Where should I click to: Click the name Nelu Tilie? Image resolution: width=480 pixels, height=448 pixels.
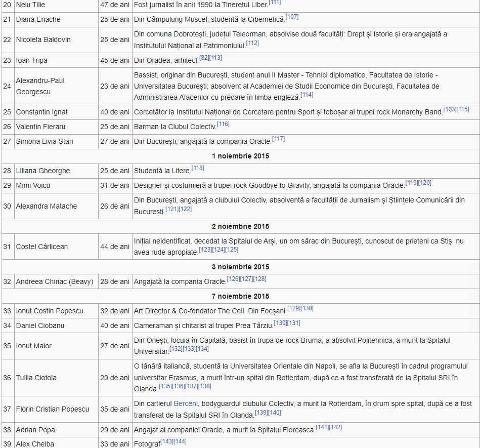(30, 5)
